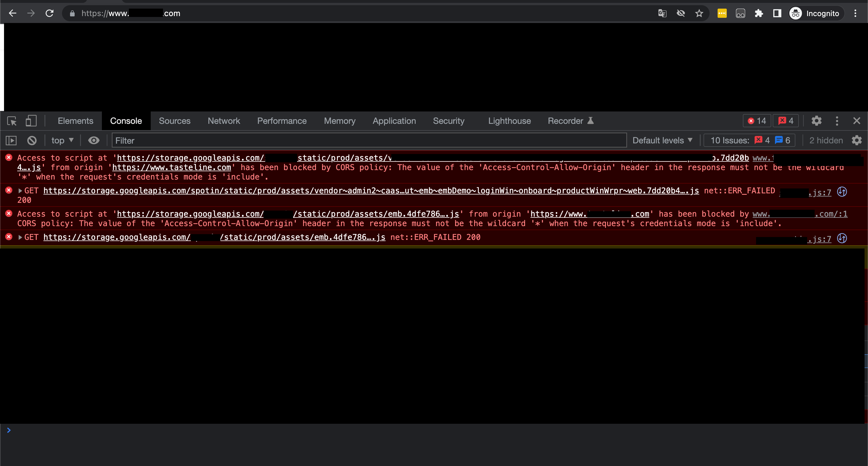Show the console sidebar panel
Image resolution: width=868 pixels, height=466 pixels.
click(11, 140)
